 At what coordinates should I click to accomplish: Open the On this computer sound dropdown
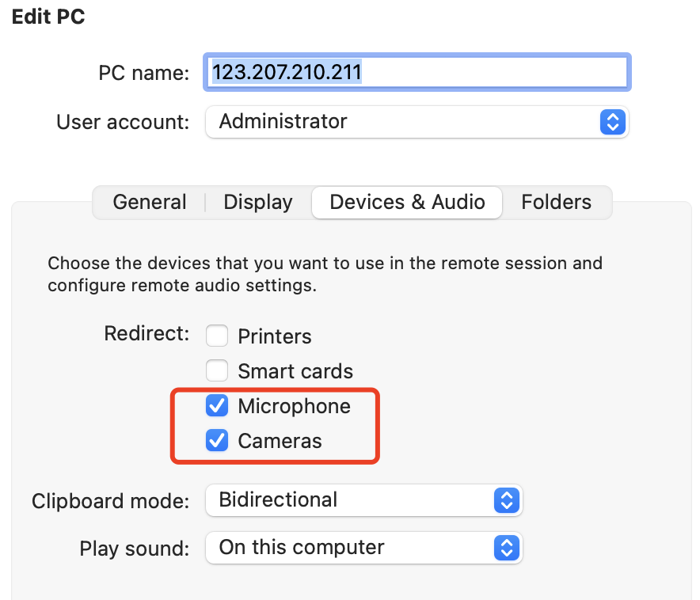click(x=363, y=548)
